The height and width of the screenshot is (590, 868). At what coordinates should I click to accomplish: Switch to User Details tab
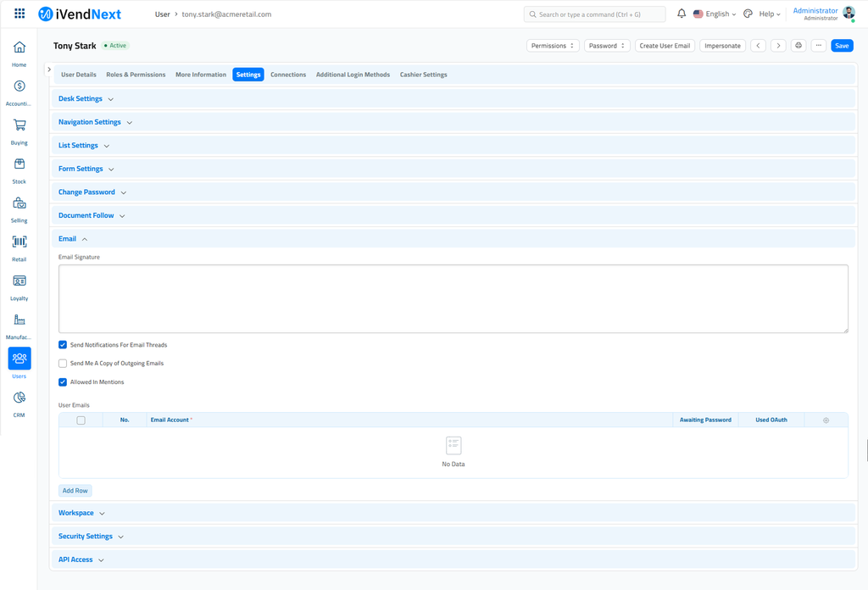(x=79, y=75)
